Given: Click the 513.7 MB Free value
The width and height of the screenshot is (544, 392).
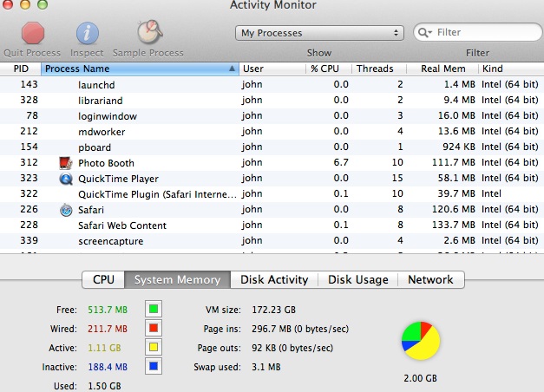Looking at the screenshot, I should click(108, 310).
